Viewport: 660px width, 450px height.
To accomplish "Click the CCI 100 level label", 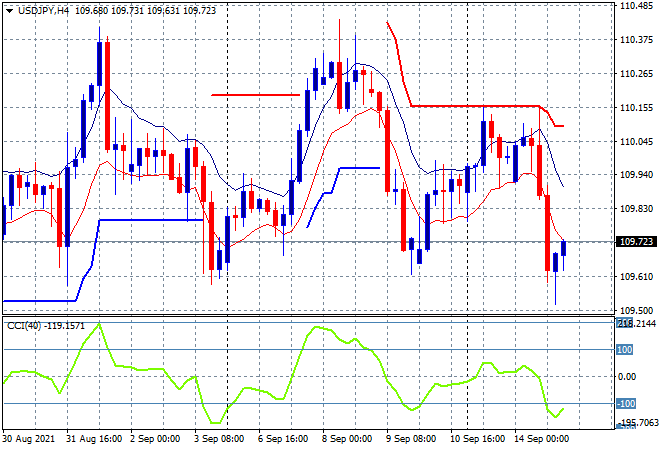I will tap(625, 350).
